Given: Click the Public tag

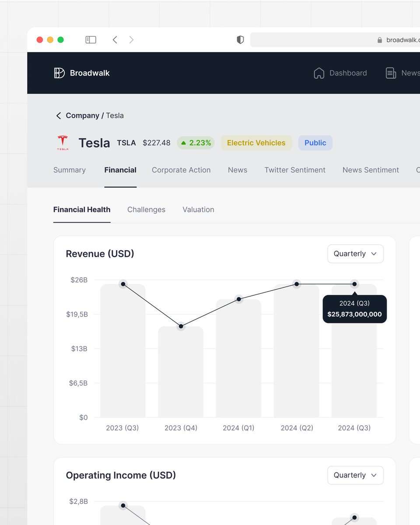Looking at the screenshot, I should pyautogui.click(x=315, y=143).
